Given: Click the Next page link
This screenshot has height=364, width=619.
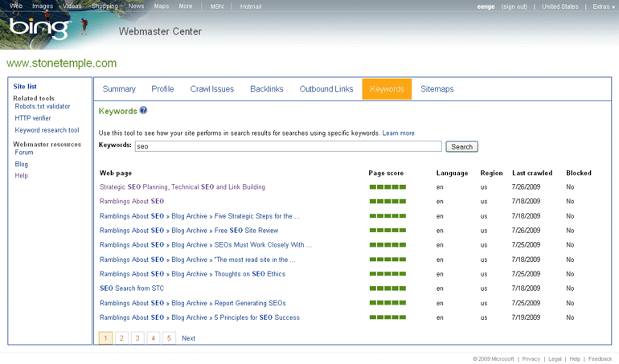Looking at the screenshot, I should [x=188, y=338].
